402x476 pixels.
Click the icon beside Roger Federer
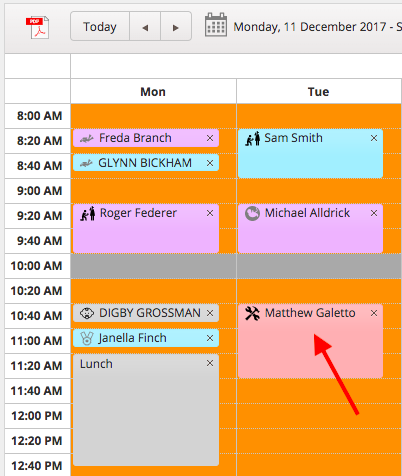[x=88, y=213]
